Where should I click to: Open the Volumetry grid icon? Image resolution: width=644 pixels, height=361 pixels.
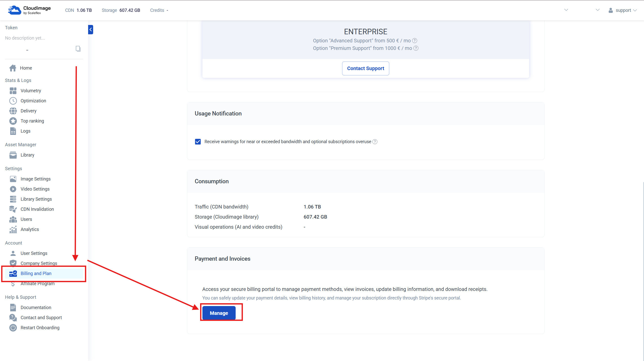13,91
